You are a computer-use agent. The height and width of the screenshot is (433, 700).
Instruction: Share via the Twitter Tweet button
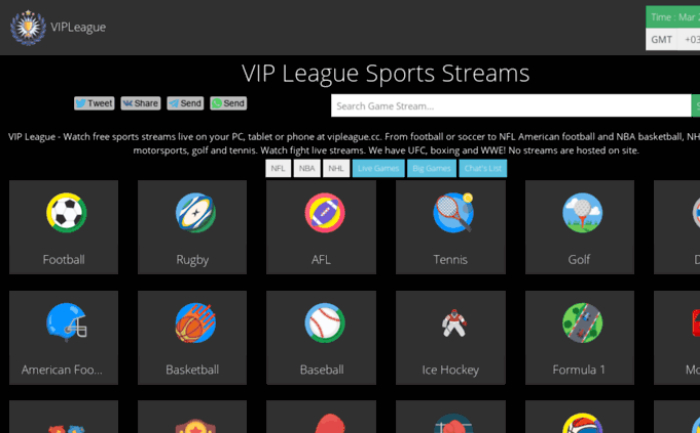(94, 104)
